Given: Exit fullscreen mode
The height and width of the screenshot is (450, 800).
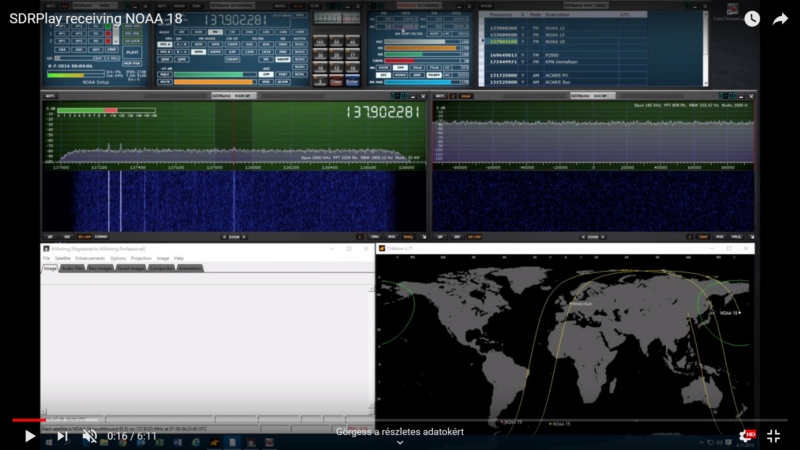Looking at the screenshot, I should tap(773, 436).
